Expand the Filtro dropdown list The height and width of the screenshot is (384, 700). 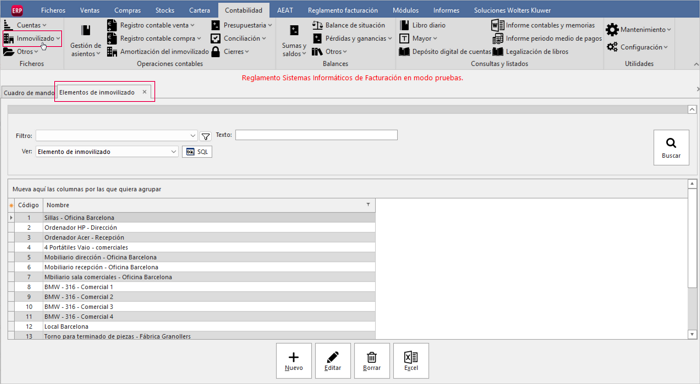(x=192, y=136)
